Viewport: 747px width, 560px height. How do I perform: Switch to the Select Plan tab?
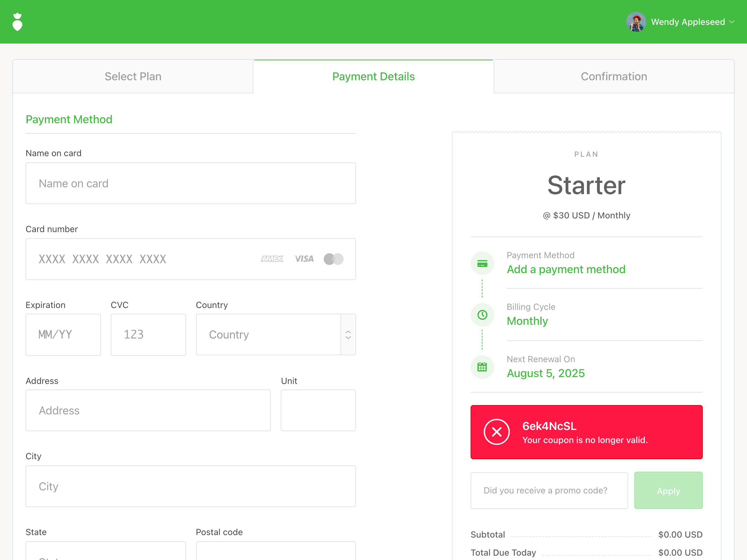coord(133,76)
